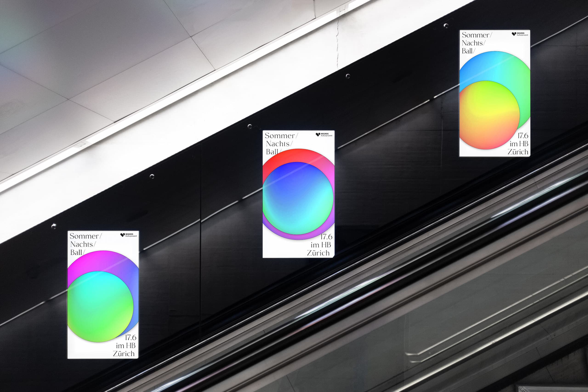Screen dimensions: 588x392
Task: Click '17.6 im HB Zürich' on yellow-orange poster
Action: pos(518,144)
